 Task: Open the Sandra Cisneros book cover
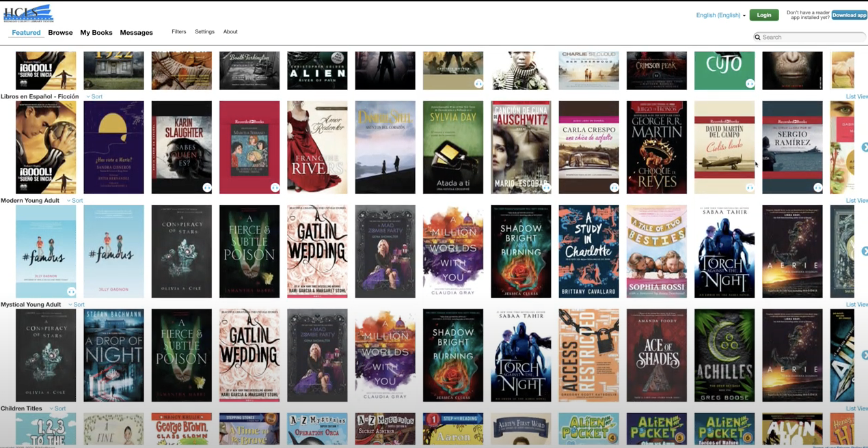(x=113, y=148)
